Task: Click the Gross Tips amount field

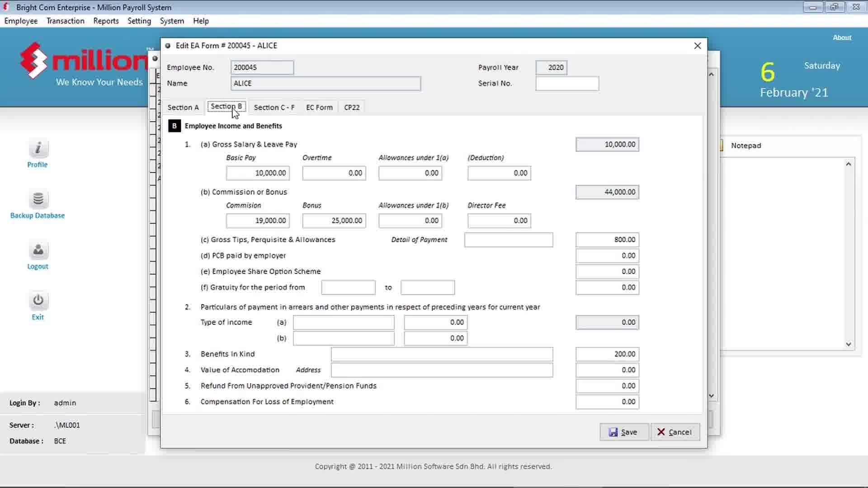Action: (x=607, y=240)
